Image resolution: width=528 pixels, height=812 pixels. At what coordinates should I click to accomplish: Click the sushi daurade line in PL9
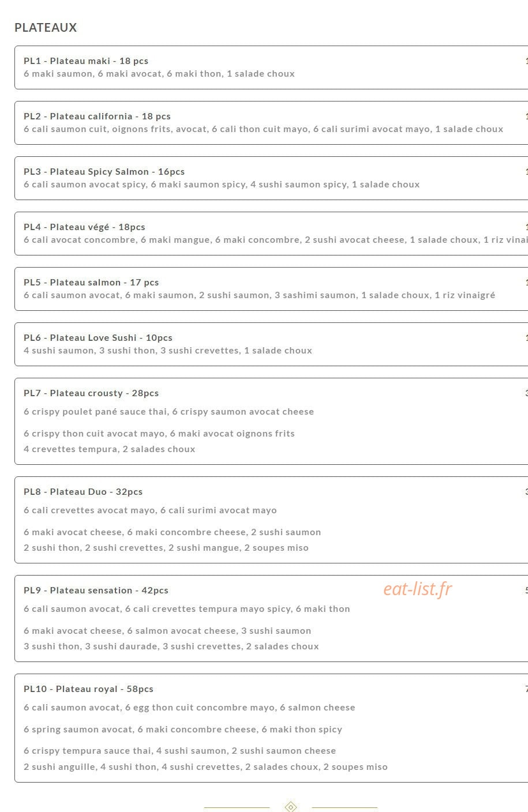coord(171,646)
